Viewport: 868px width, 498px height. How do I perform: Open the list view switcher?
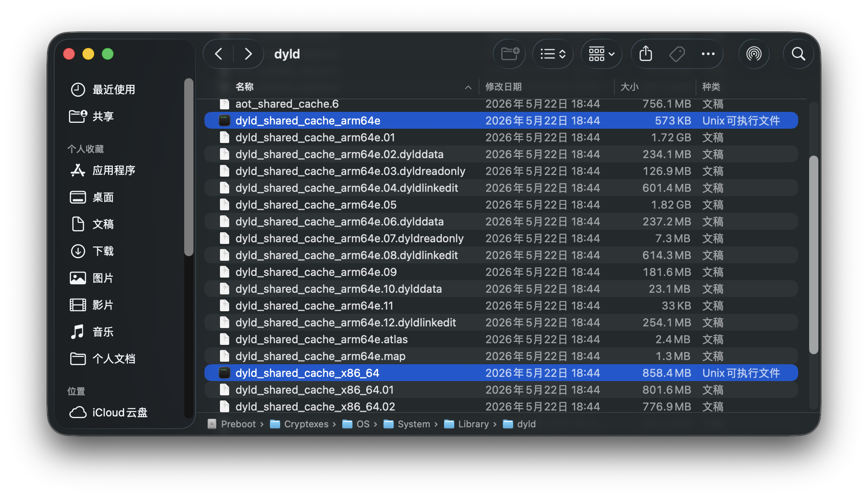(553, 54)
